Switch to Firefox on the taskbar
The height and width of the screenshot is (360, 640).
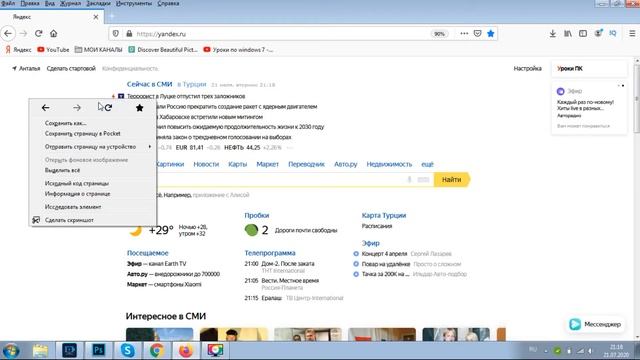(186, 350)
